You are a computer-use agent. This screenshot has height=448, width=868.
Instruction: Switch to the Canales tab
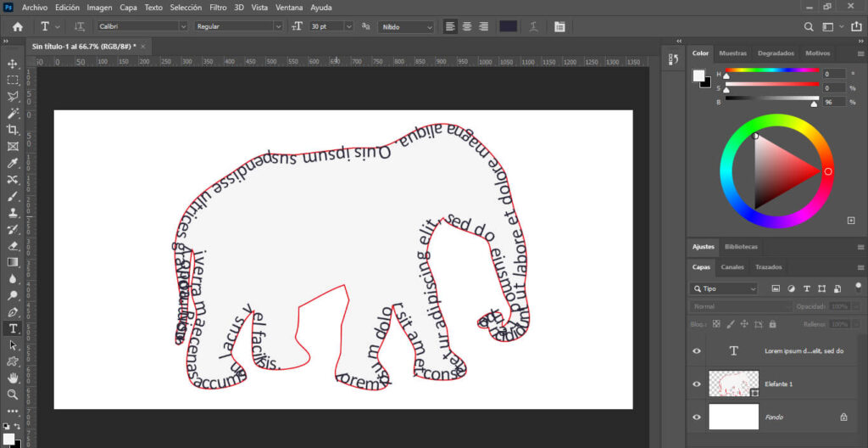point(732,267)
